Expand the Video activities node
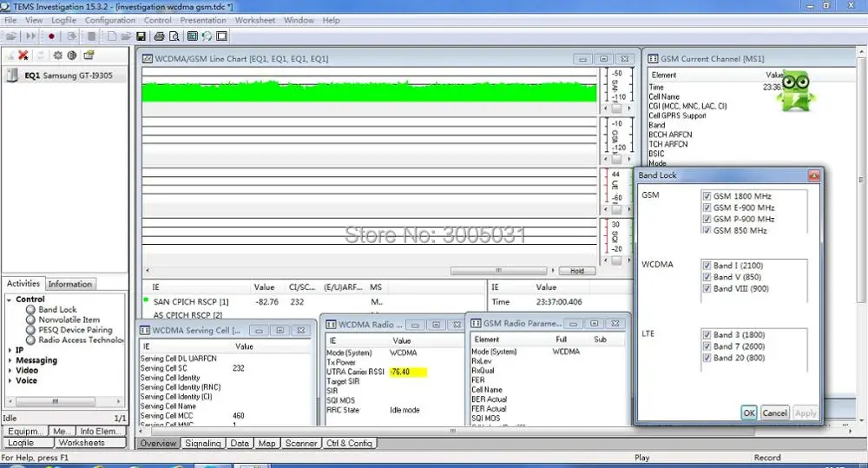Screen dimensions: 868x468 pyautogui.click(x=10, y=370)
